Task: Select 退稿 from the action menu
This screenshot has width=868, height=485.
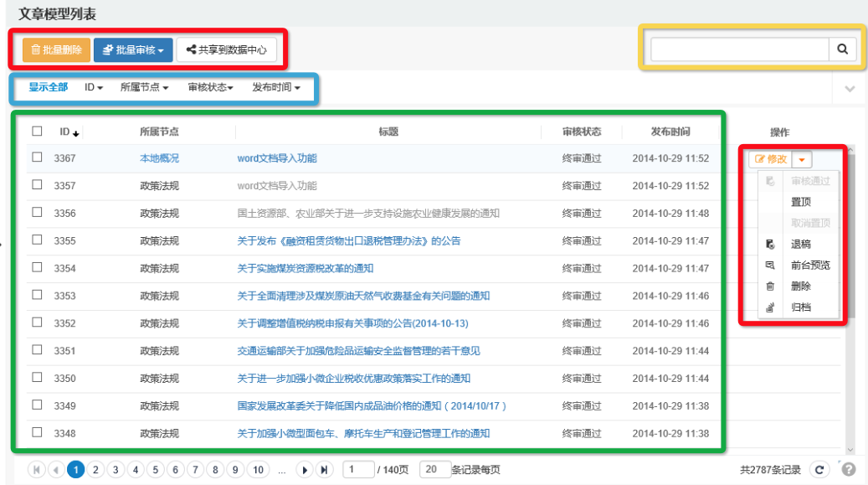Action: pos(800,245)
